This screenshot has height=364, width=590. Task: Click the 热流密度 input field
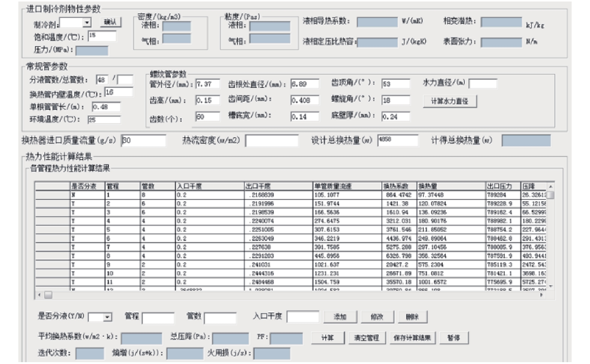pyautogui.click(x=272, y=141)
